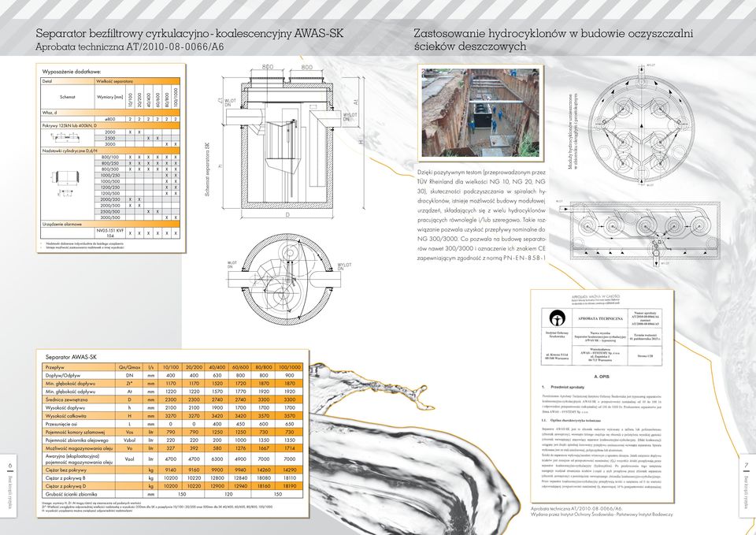The image size is (756, 535).
Task: Click the "Ciężar z pokrywą B" row label
Action: tap(66, 478)
